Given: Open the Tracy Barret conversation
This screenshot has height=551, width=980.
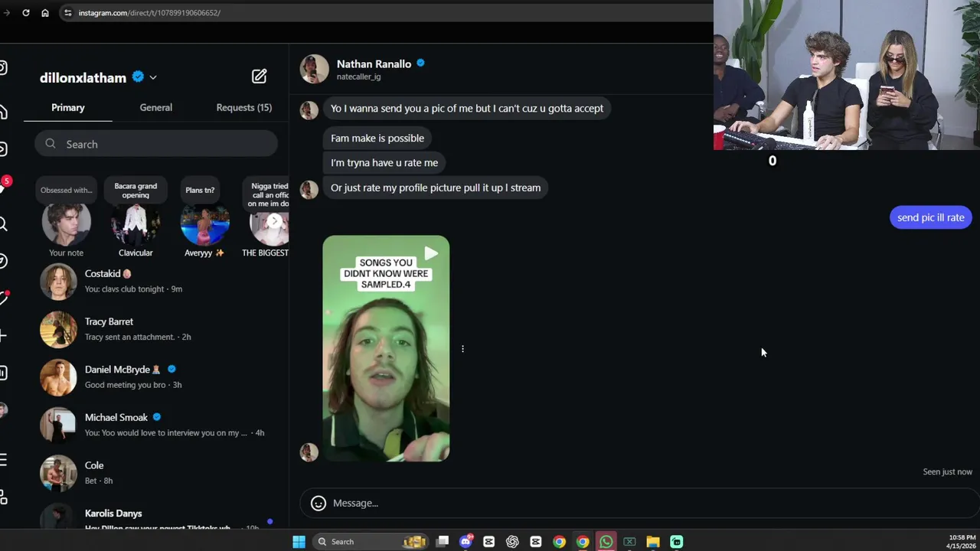Looking at the screenshot, I should [x=156, y=329].
